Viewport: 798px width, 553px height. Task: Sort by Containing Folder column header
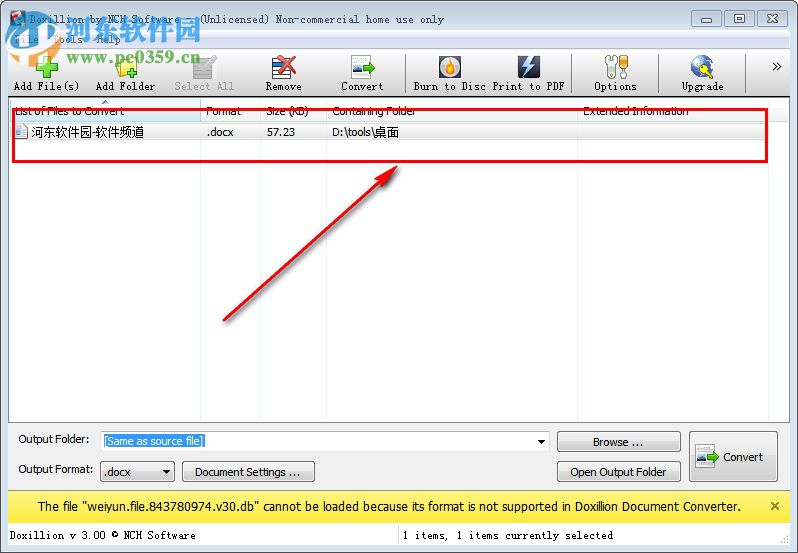point(452,111)
